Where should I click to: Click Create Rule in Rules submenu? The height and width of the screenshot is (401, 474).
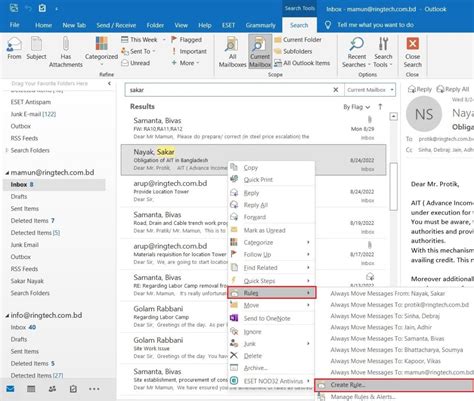tap(394, 385)
